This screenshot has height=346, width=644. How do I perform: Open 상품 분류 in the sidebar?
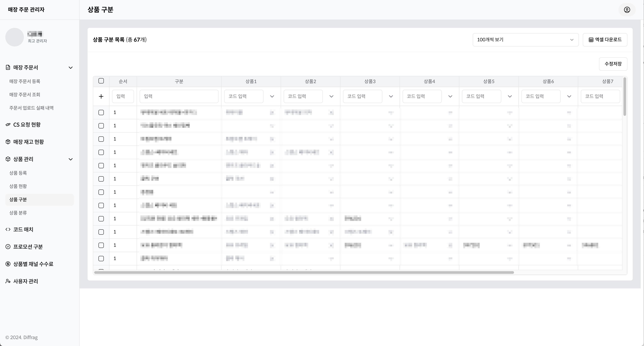point(18,213)
